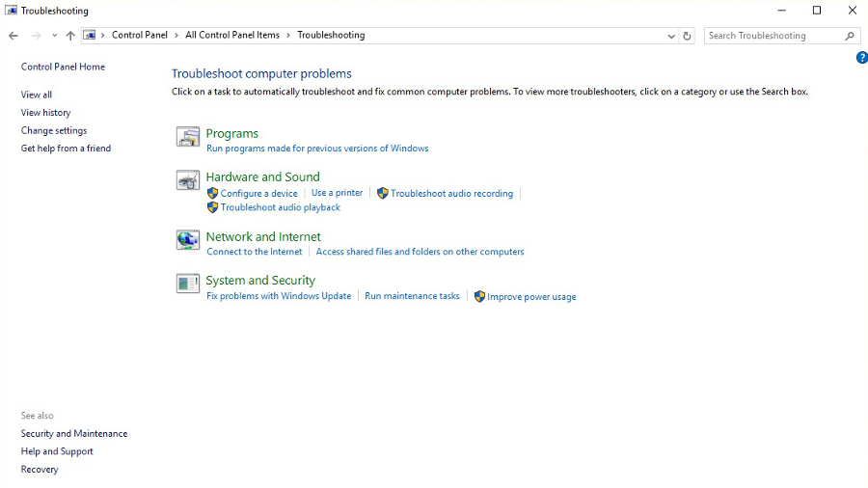Image resolution: width=868 pixels, height=488 pixels.
Task: Open Help and Support
Action: click(57, 451)
